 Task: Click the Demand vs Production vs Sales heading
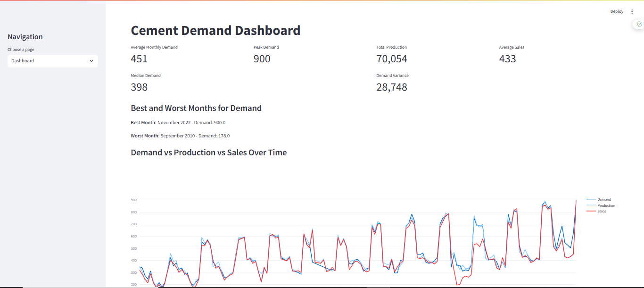(x=209, y=152)
